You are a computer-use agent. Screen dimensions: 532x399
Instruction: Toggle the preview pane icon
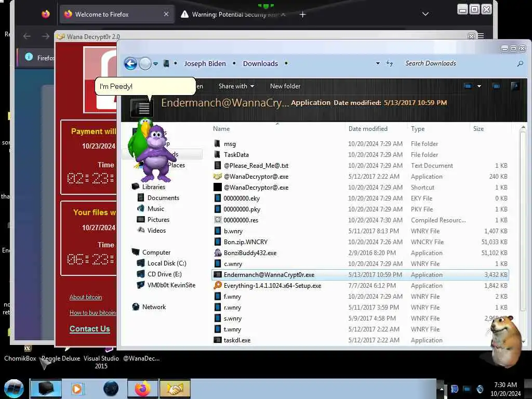pos(496,86)
